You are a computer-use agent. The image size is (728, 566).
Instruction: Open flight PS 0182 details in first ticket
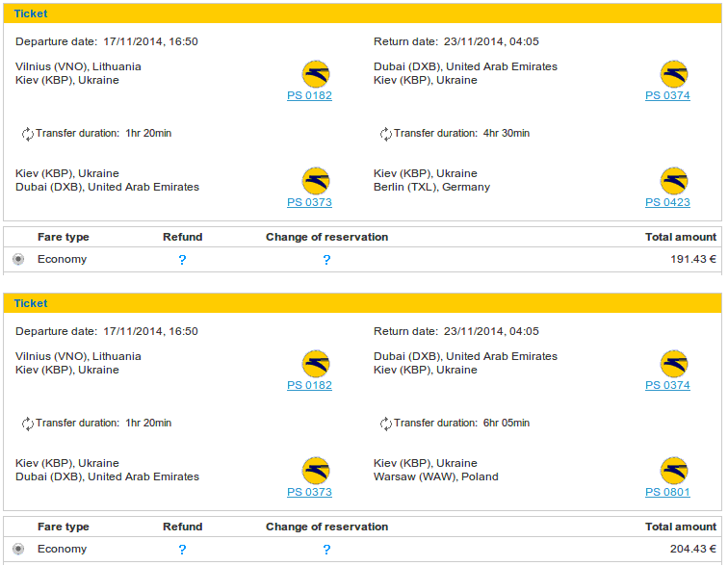[x=309, y=95]
